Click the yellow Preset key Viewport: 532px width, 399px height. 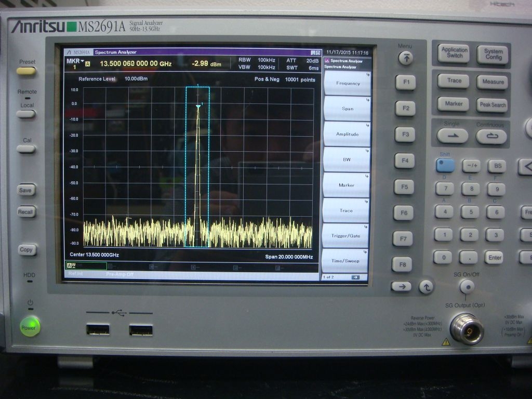(x=26, y=71)
